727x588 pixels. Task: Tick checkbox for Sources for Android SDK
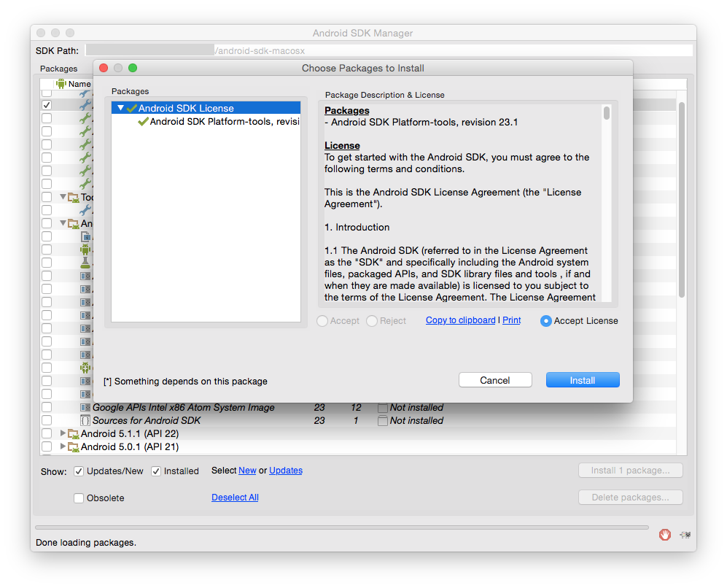pos(47,421)
